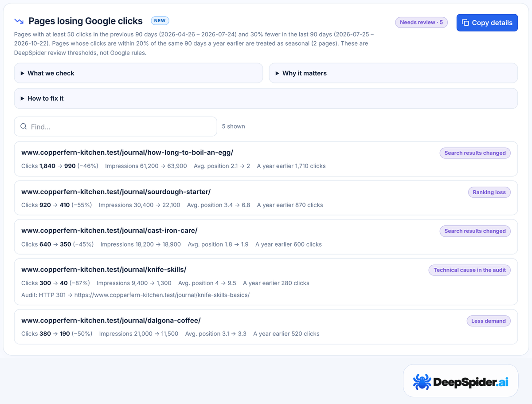The height and width of the screenshot is (404, 532).
Task: Click the Avg. position 3.4 → 6.8 text
Action: [x=219, y=205]
